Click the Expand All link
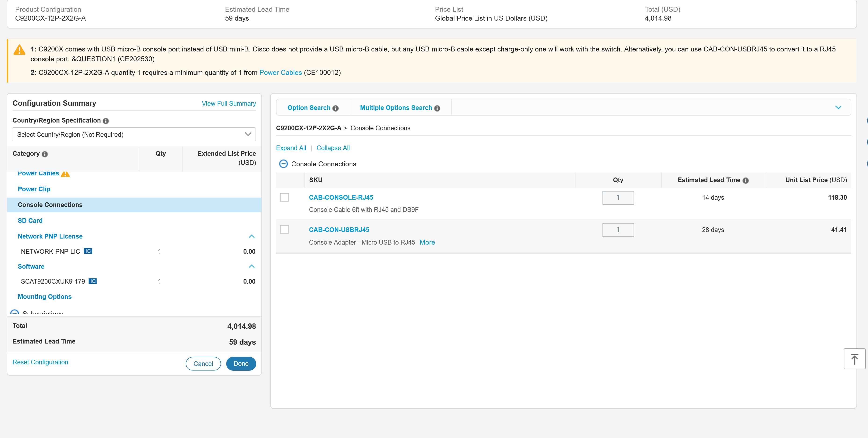The image size is (868, 438). [x=291, y=148]
